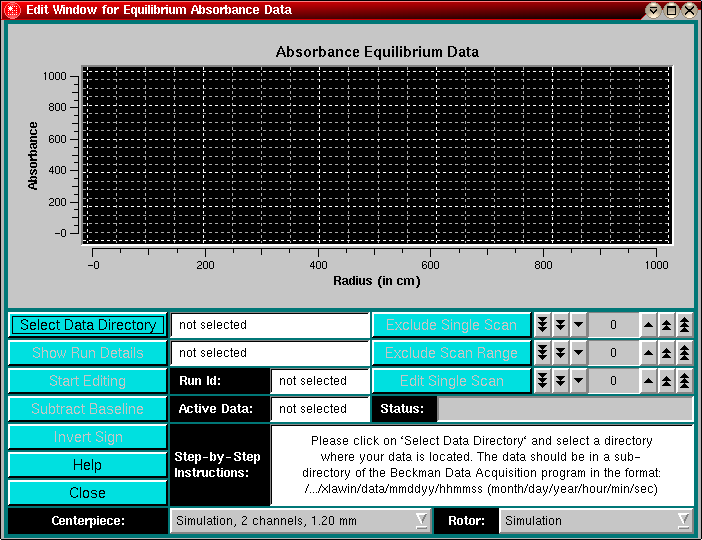Click triple-up arrow in Exclude Single Scan row
This screenshot has height=540, width=702.
point(684,325)
